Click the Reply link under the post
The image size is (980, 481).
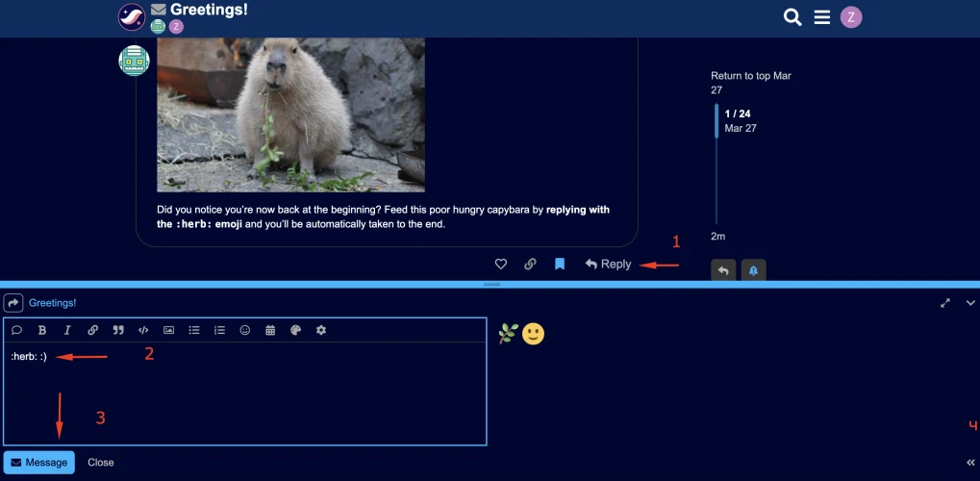[x=608, y=264]
